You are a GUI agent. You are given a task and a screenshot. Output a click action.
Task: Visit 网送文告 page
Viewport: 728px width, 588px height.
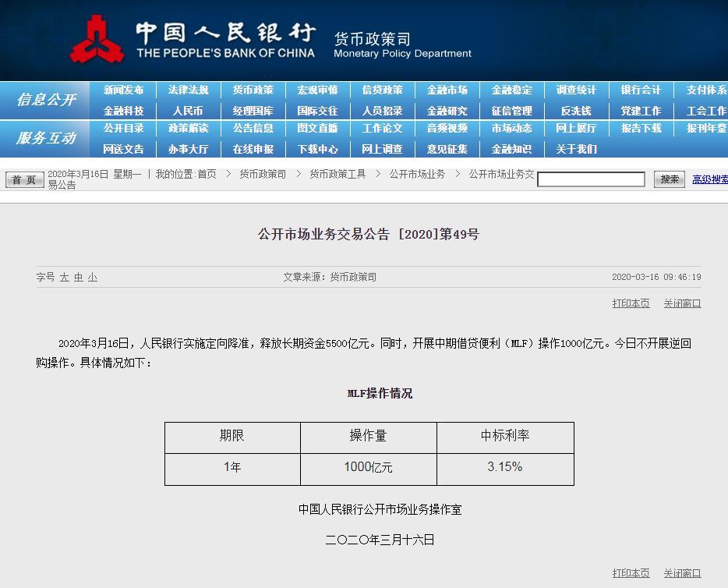click(x=123, y=149)
